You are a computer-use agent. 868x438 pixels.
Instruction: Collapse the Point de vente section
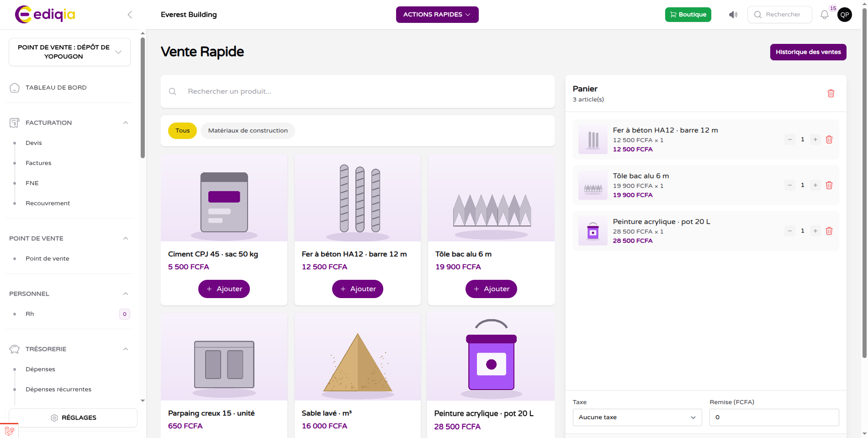coord(126,238)
